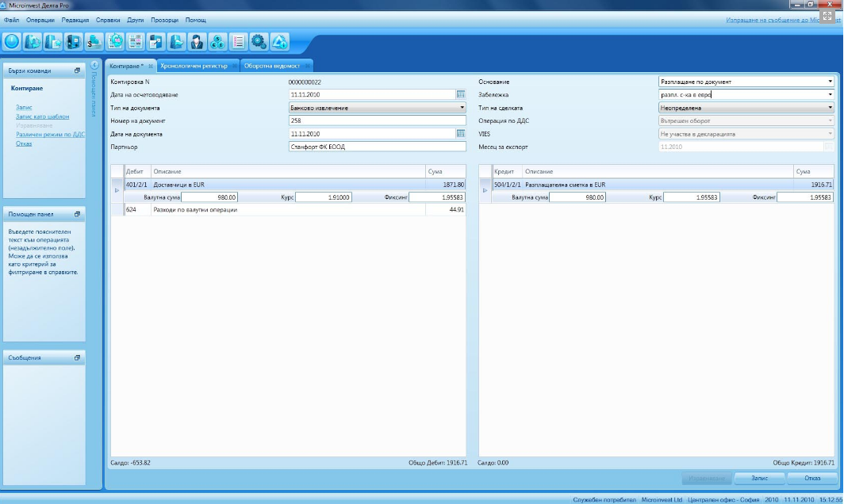This screenshot has width=844, height=504.
Task: Open the partners person icon in toolbar
Action: (x=198, y=41)
